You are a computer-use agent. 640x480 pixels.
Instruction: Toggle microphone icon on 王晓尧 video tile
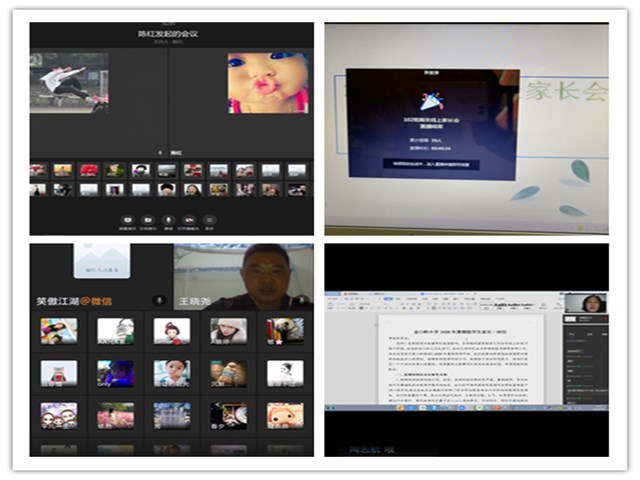pyautogui.click(x=302, y=301)
